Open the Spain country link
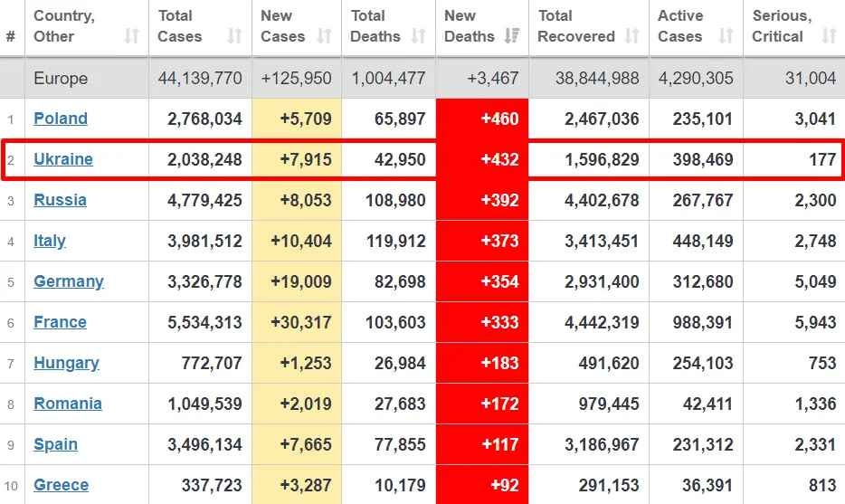The image size is (845, 504). pyautogui.click(x=55, y=444)
